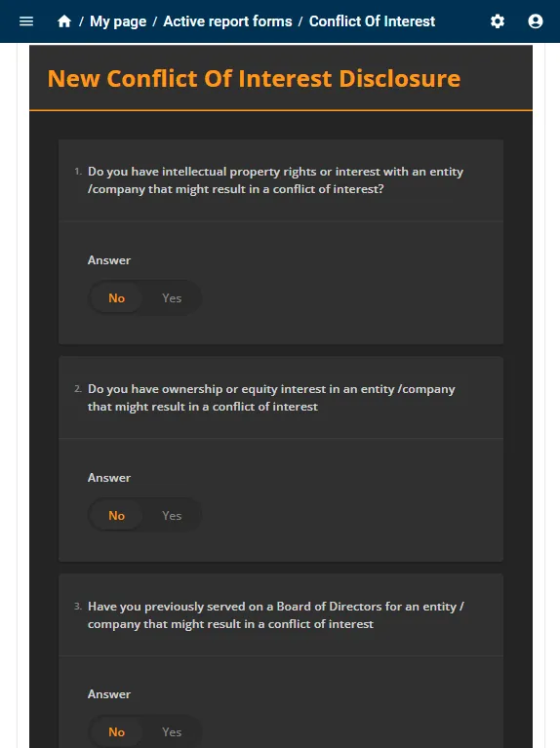Select question 3 Board of Directors text
This screenshot has width=560, height=748.
coord(276,615)
